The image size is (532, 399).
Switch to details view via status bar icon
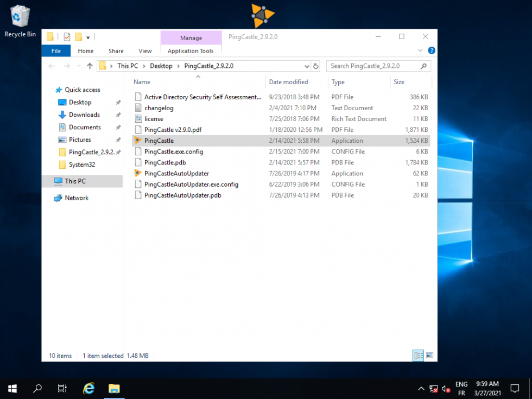coord(418,356)
